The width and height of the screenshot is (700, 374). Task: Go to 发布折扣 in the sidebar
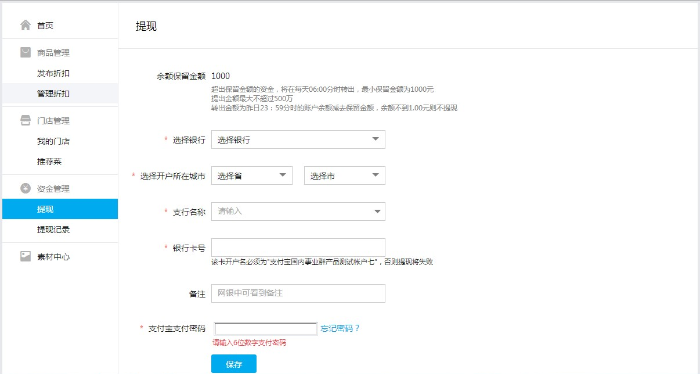[53, 73]
